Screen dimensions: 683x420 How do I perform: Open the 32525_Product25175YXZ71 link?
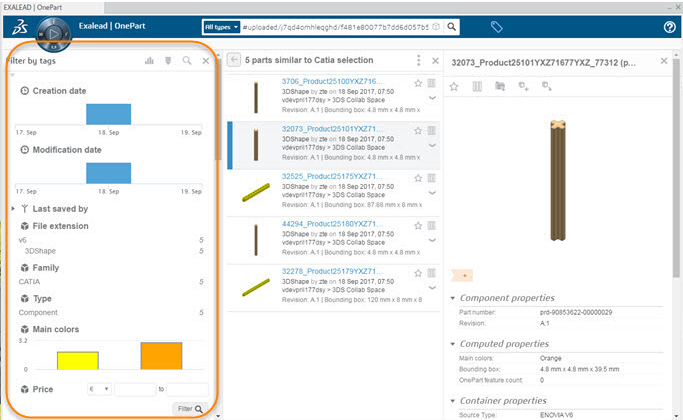pyautogui.click(x=332, y=176)
